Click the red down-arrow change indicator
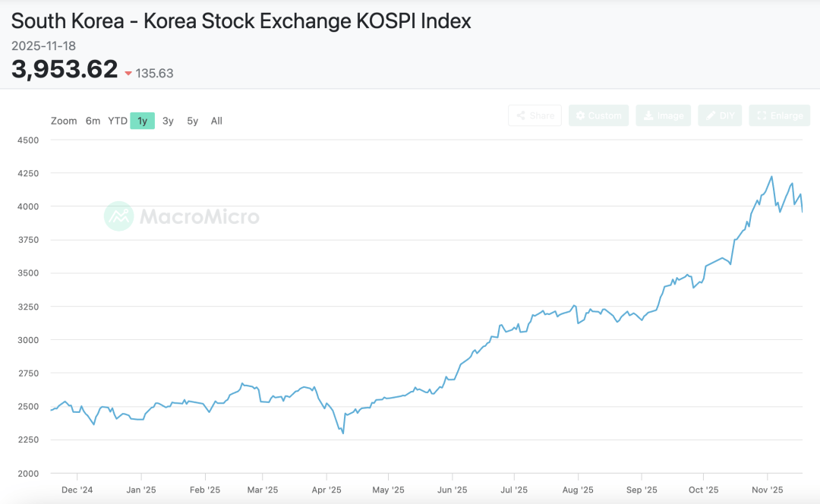The height and width of the screenshot is (504, 820). (128, 74)
